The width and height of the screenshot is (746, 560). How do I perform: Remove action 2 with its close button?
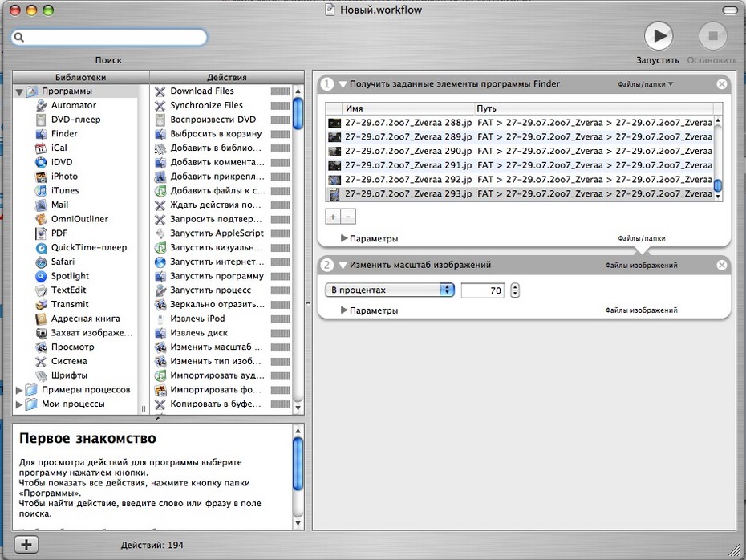(x=722, y=265)
